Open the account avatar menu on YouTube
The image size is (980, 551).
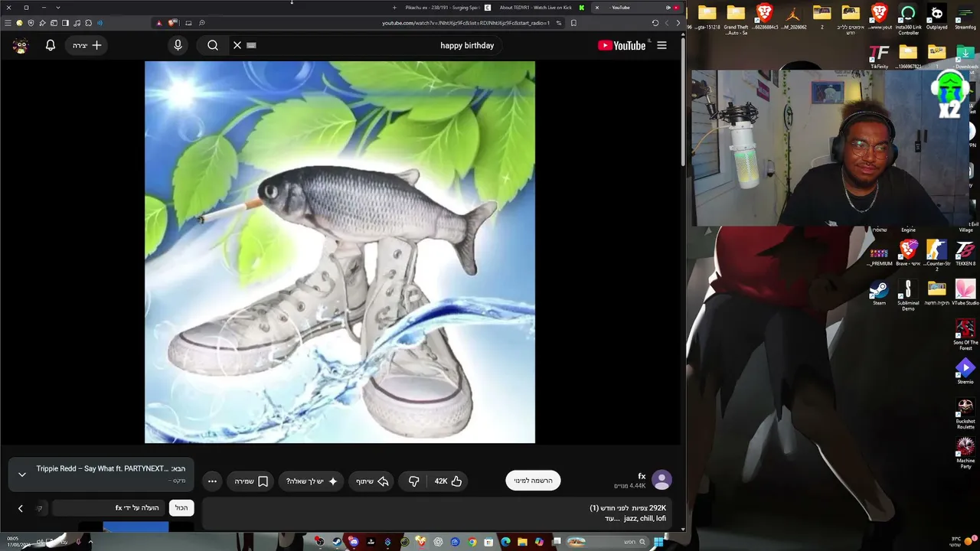[21, 45]
